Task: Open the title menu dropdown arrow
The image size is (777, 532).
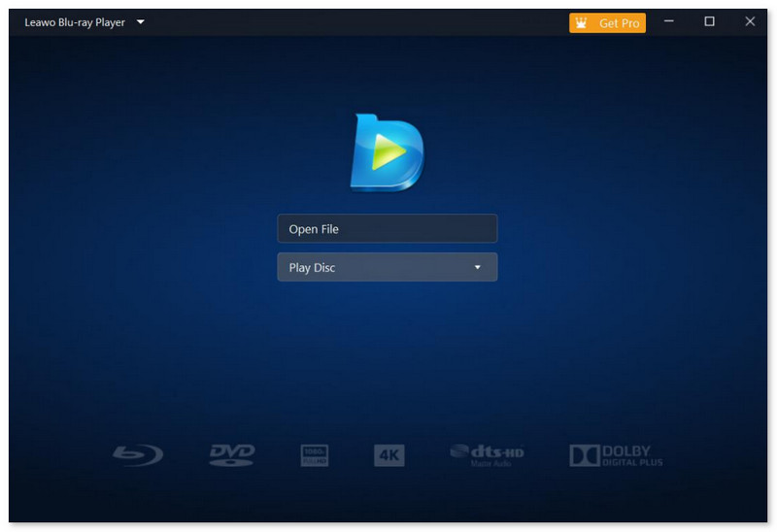Action: coord(141,21)
